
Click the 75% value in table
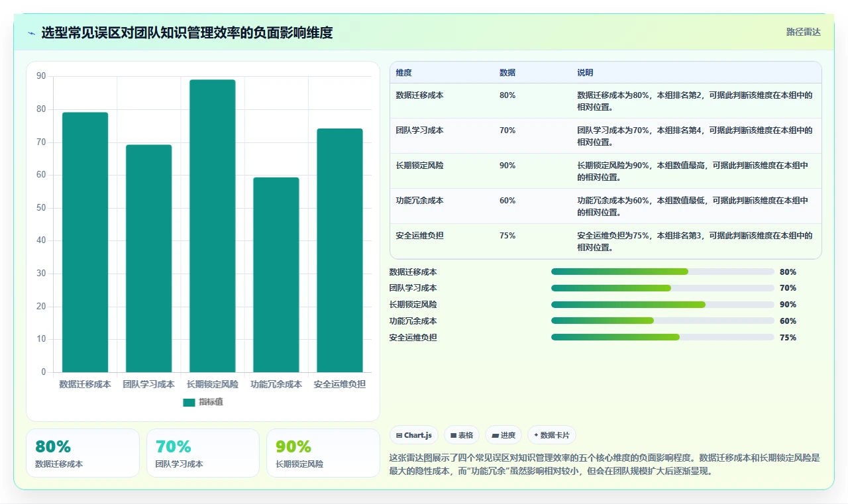click(x=507, y=236)
